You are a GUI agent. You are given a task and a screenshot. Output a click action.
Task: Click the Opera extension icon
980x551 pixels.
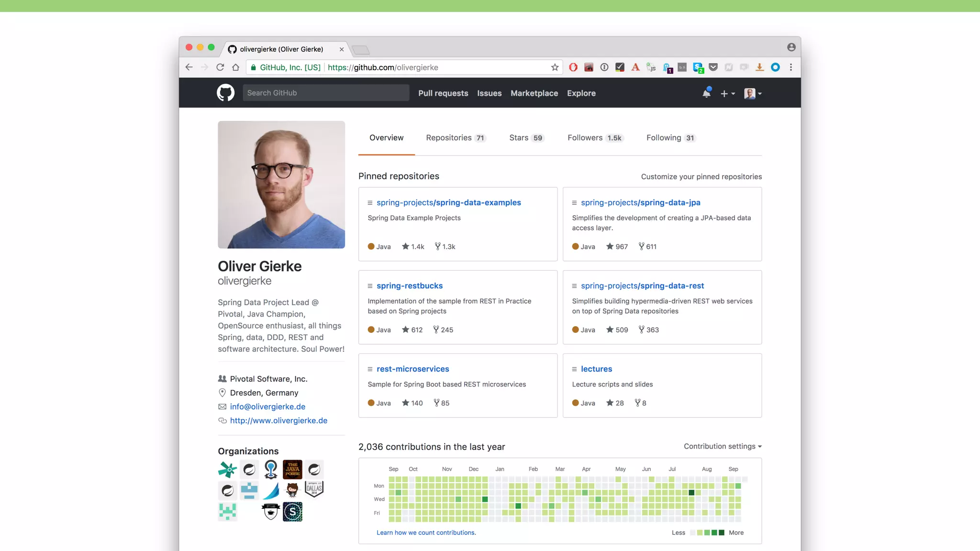pos(573,67)
